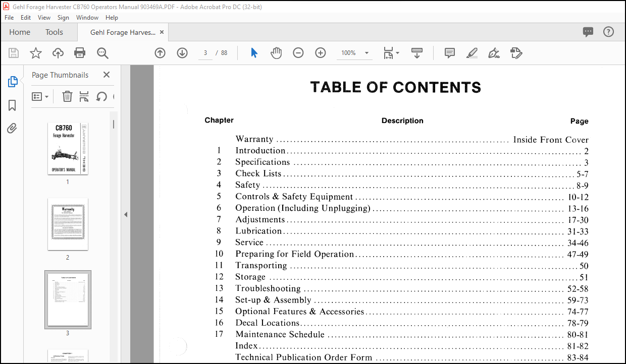Select page 2 Warranty thumbnail
Screen dimensions: 626x364
click(x=68, y=224)
